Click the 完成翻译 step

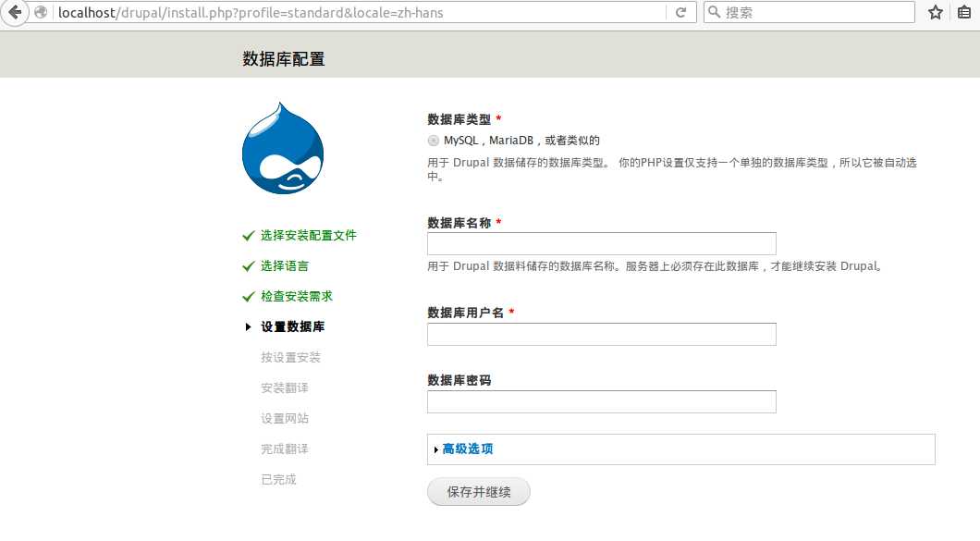pyautogui.click(x=285, y=449)
